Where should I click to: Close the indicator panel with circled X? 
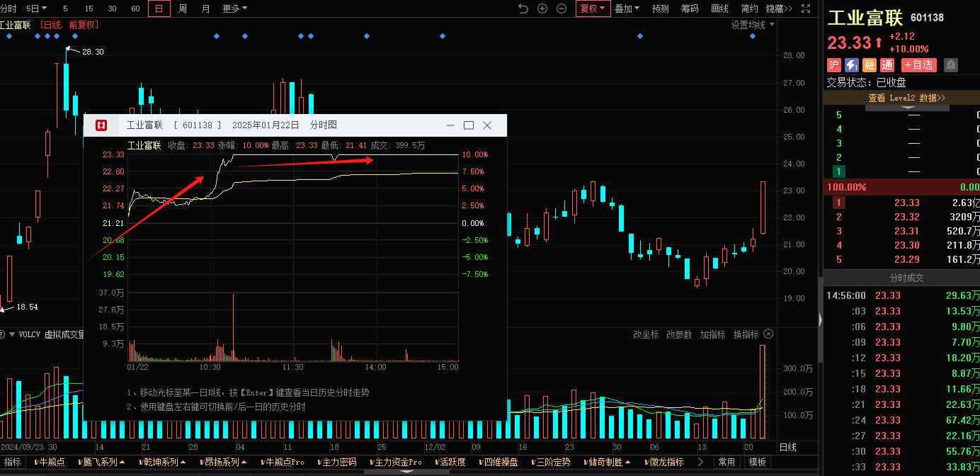[x=768, y=334]
